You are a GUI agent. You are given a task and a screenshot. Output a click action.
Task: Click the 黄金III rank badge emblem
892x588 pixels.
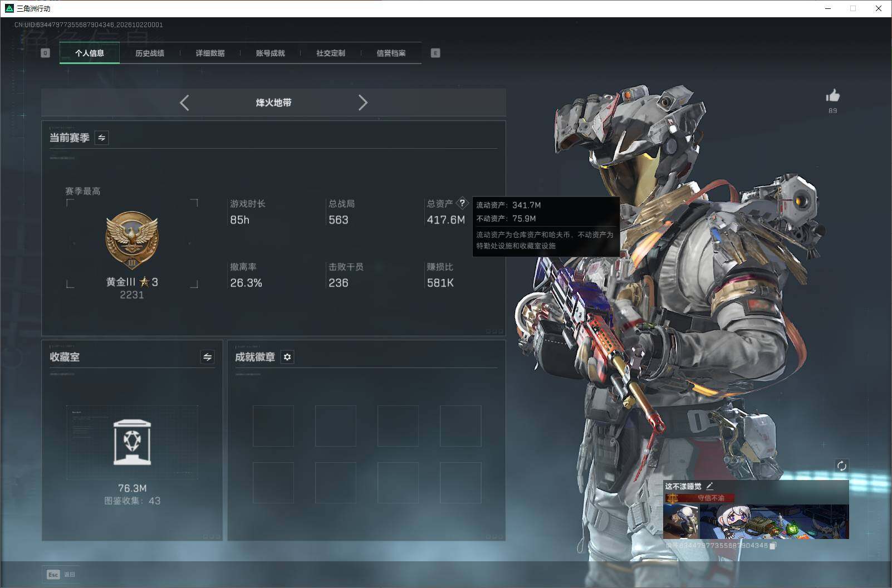point(132,241)
